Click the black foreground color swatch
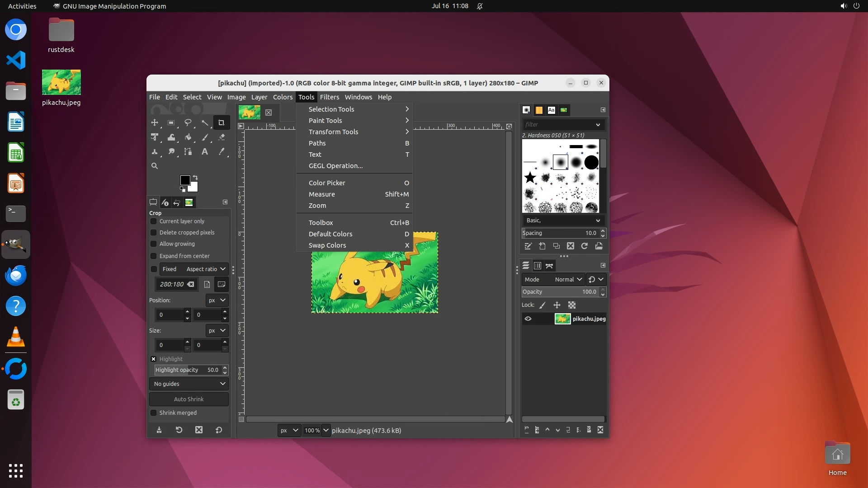 click(x=184, y=180)
